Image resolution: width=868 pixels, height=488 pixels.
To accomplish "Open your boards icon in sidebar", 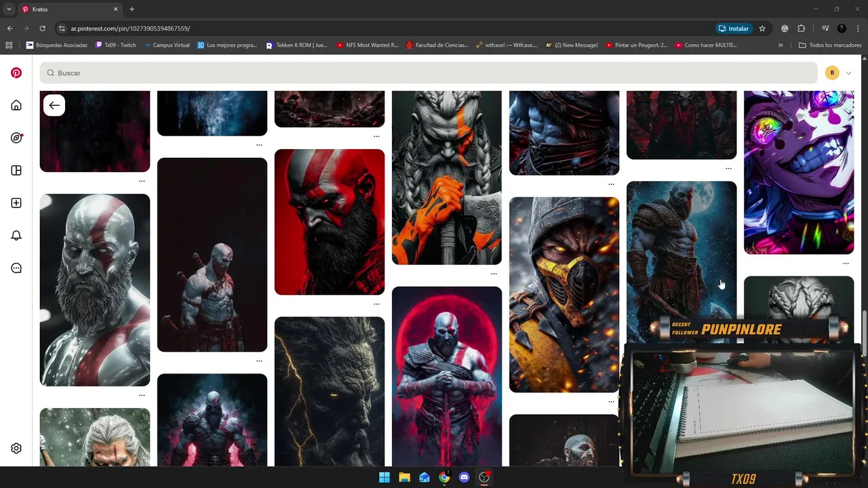I will click(16, 170).
